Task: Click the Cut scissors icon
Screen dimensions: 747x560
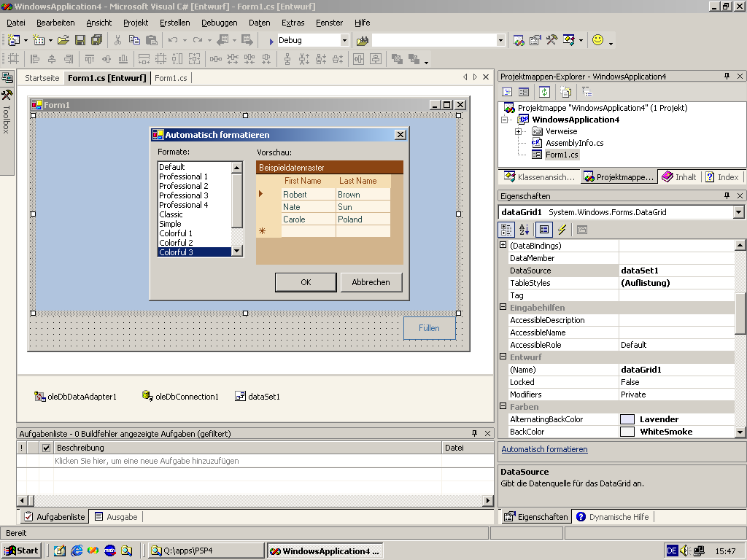Action: [x=117, y=41]
